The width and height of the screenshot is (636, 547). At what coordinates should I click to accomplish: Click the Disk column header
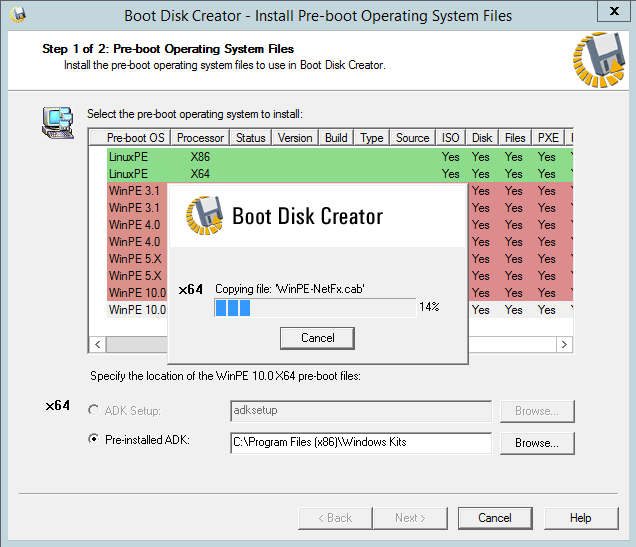[482, 138]
